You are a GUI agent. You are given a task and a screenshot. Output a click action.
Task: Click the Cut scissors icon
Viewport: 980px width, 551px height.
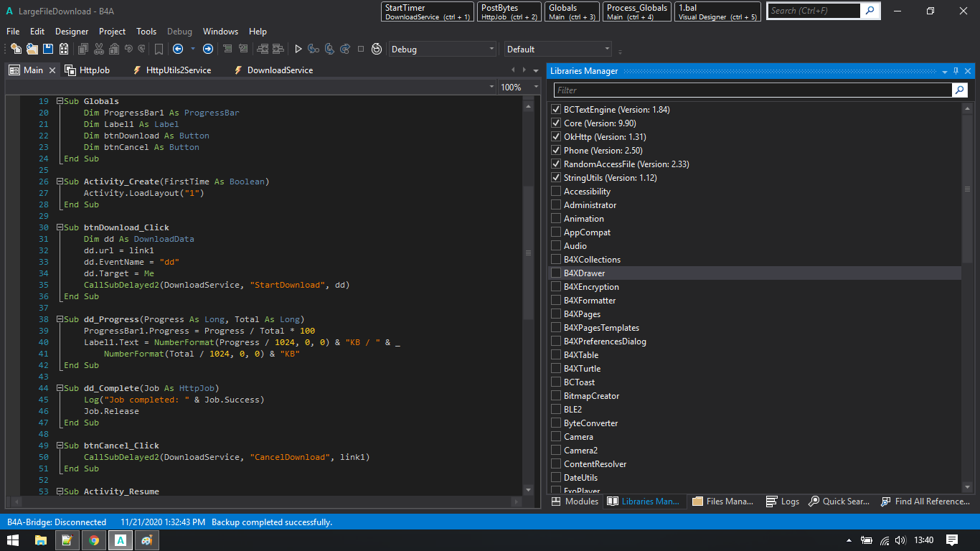pyautogui.click(x=98, y=49)
